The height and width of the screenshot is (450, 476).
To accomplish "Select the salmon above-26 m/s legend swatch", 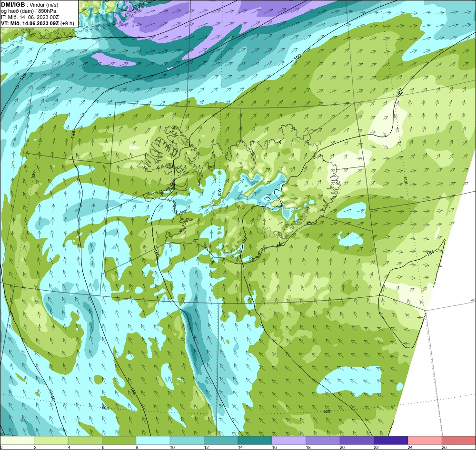I will coord(459,440).
